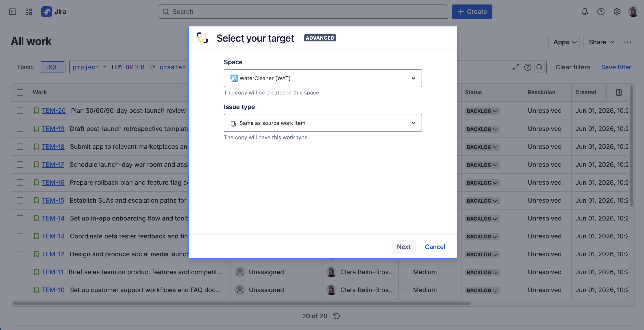Open the notifications bell

point(585,12)
